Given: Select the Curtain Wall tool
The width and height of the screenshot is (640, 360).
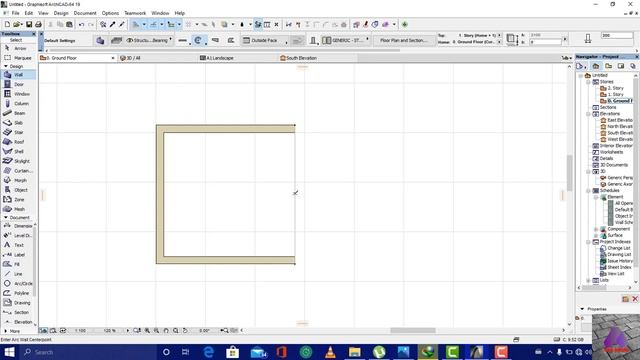Looking at the screenshot, I should pos(18,171).
